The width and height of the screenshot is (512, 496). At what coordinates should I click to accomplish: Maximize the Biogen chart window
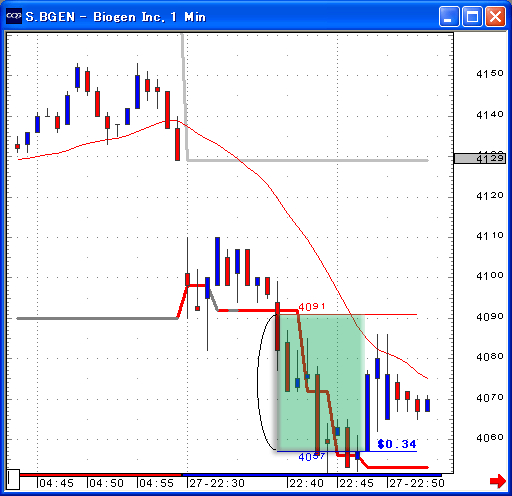click(x=472, y=16)
